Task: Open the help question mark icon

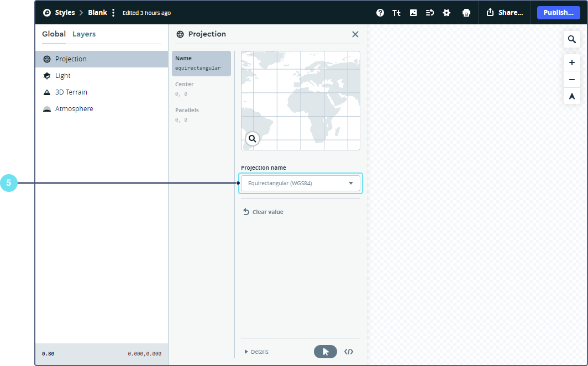Action: [380, 13]
